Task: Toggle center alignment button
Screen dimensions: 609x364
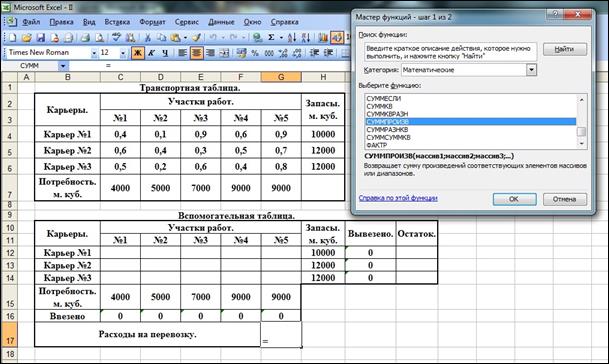Action: pos(197,52)
